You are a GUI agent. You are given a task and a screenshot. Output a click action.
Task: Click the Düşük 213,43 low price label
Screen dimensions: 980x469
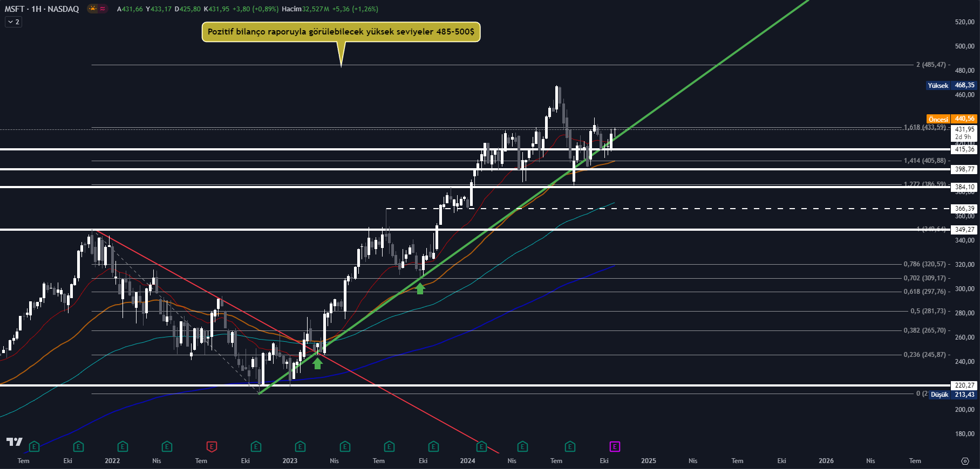[x=952, y=395]
